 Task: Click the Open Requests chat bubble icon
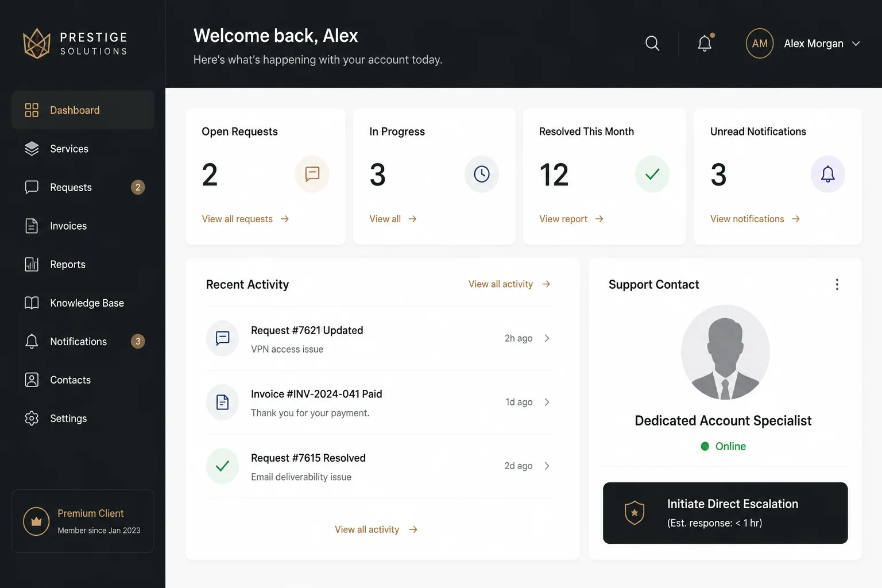(312, 174)
